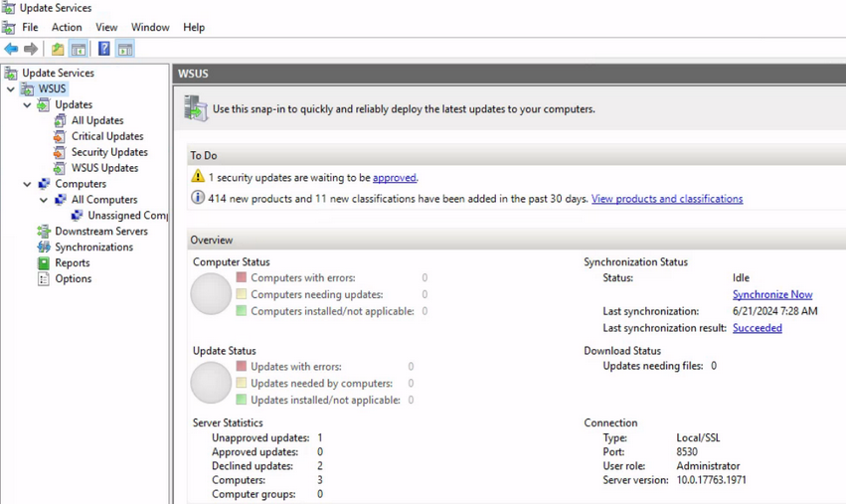Click the Up one level folder icon
The image size is (846, 504).
tap(58, 49)
